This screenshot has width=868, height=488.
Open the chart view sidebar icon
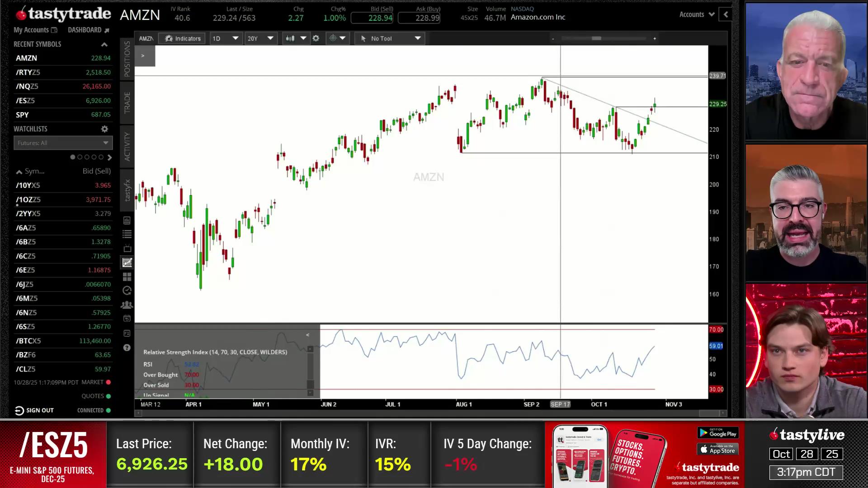coord(127,263)
